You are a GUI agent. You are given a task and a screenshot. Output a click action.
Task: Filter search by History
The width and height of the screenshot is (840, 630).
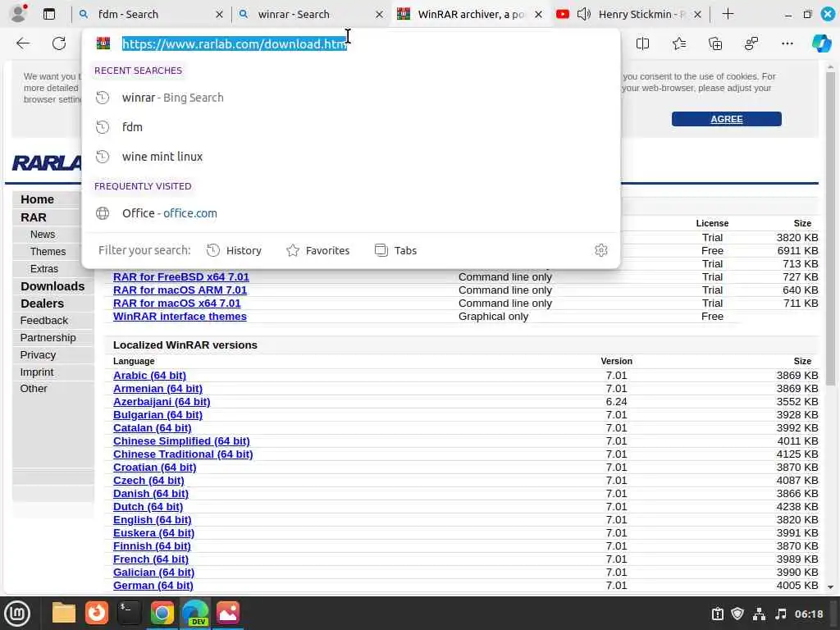point(235,250)
